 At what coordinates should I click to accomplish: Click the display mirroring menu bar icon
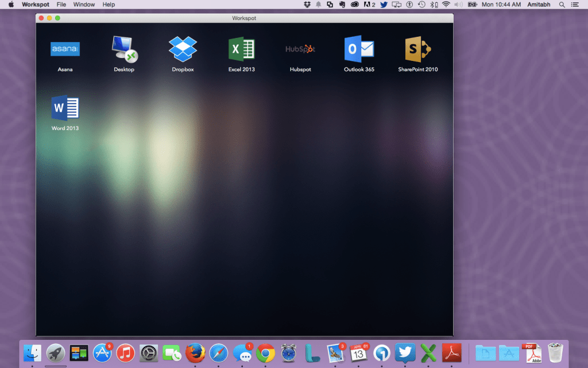(396, 5)
